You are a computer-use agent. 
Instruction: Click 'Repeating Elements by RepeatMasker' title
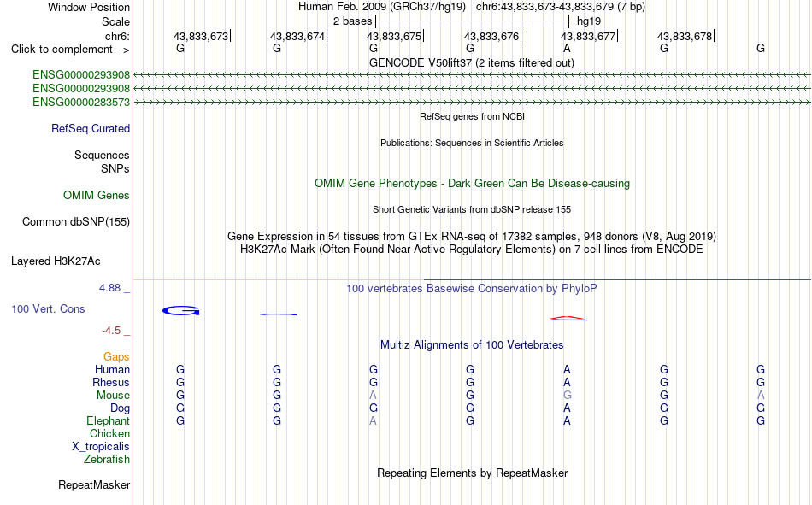tap(472, 473)
